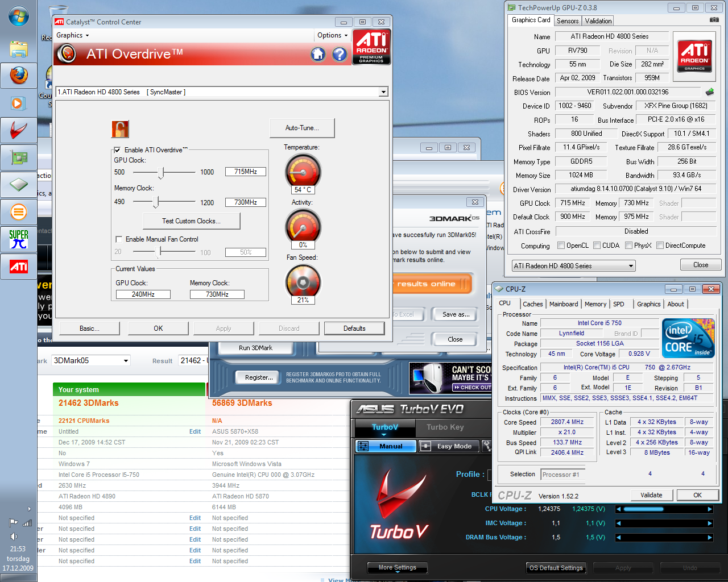The width and height of the screenshot is (728, 582).
Task: Increase DRAM Bus Voltage with right arrow
Action: (x=709, y=537)
